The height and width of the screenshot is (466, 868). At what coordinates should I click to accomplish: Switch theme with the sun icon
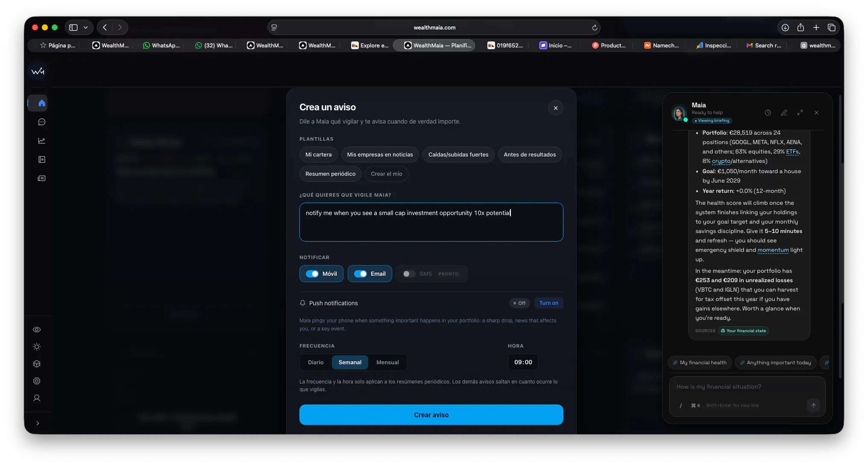(37, 347)
